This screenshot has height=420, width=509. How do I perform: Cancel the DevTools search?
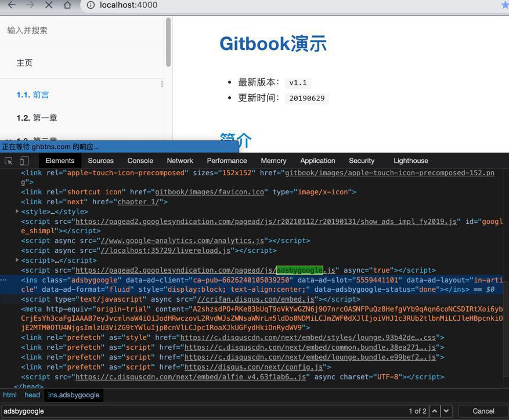[x=483, y=411]
